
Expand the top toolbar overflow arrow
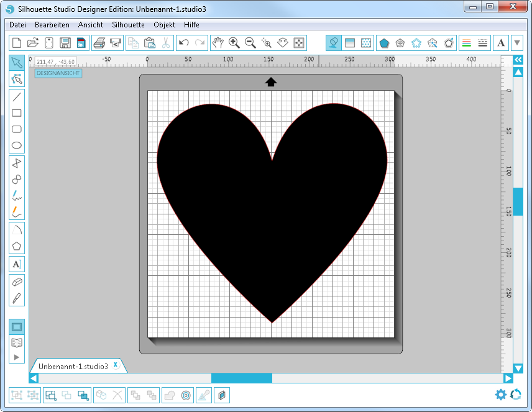517,43
